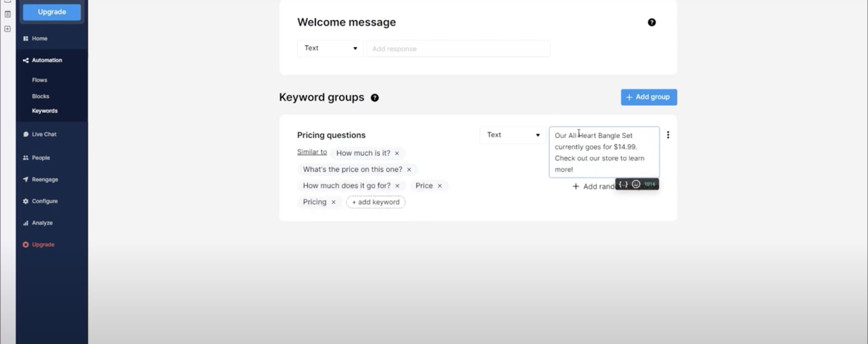This screenshot has width=868, height=344.
Task: Click the bangle set response text box
Action: (604, 152)
